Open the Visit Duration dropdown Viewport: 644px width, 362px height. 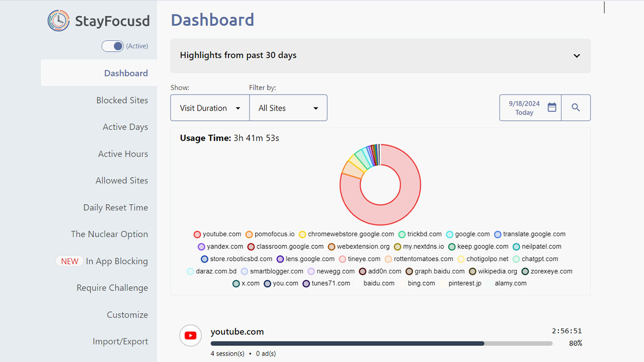coord(209,108)
